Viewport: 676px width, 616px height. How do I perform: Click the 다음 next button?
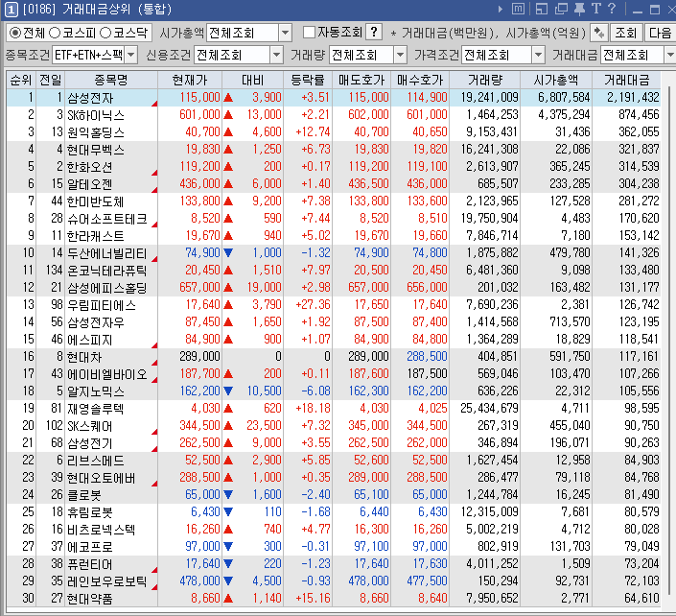(661, 33)
